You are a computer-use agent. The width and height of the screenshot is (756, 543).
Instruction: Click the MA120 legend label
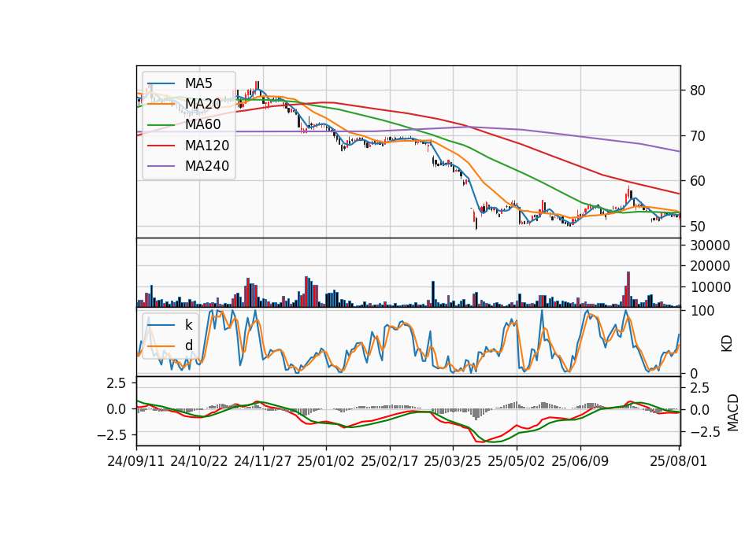[207, 146]
